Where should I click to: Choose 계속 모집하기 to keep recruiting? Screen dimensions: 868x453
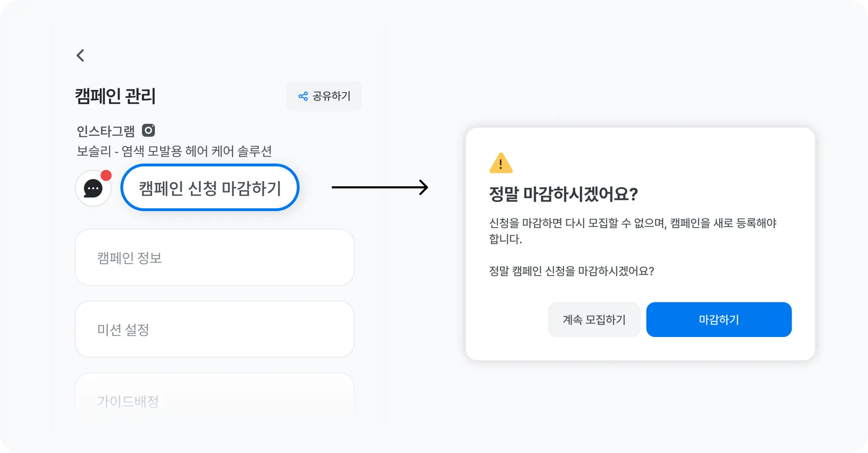click(594, 320)
